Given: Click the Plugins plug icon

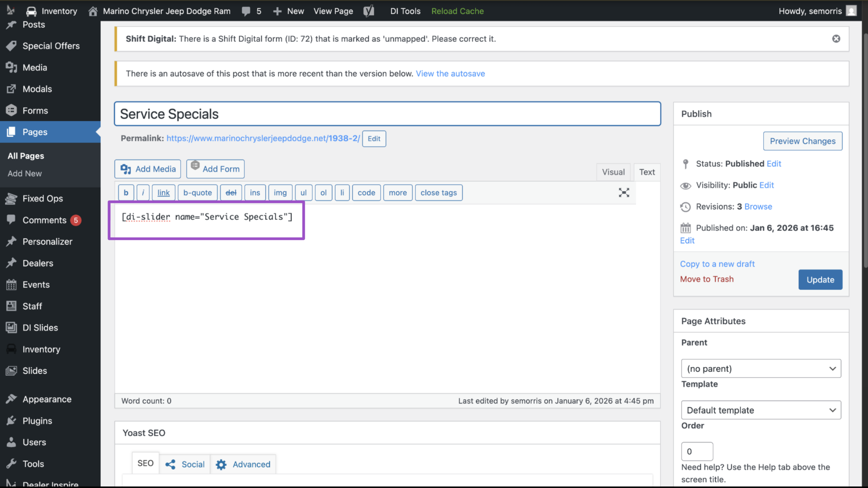Looking at the screenshot, I should click(x=11, y=420).
